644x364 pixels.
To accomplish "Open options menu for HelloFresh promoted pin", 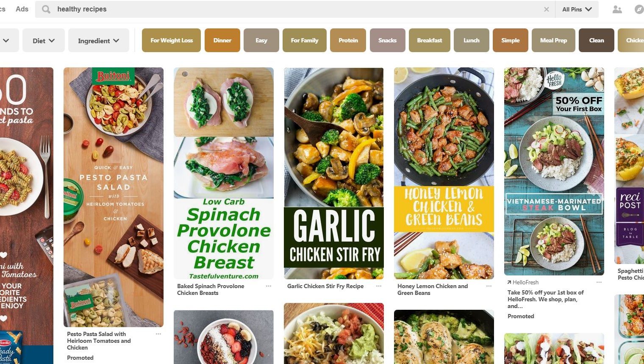I will pyautogui.click(x=599, y=282).
